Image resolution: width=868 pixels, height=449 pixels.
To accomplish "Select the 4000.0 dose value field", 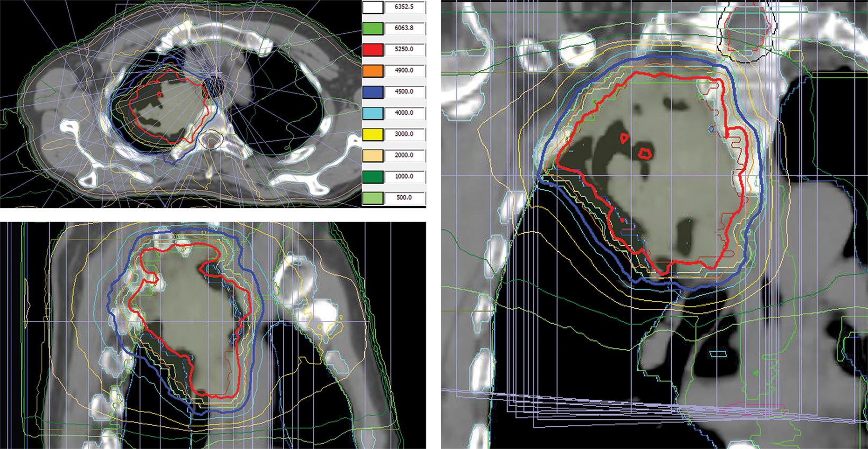I will point(404,113).
